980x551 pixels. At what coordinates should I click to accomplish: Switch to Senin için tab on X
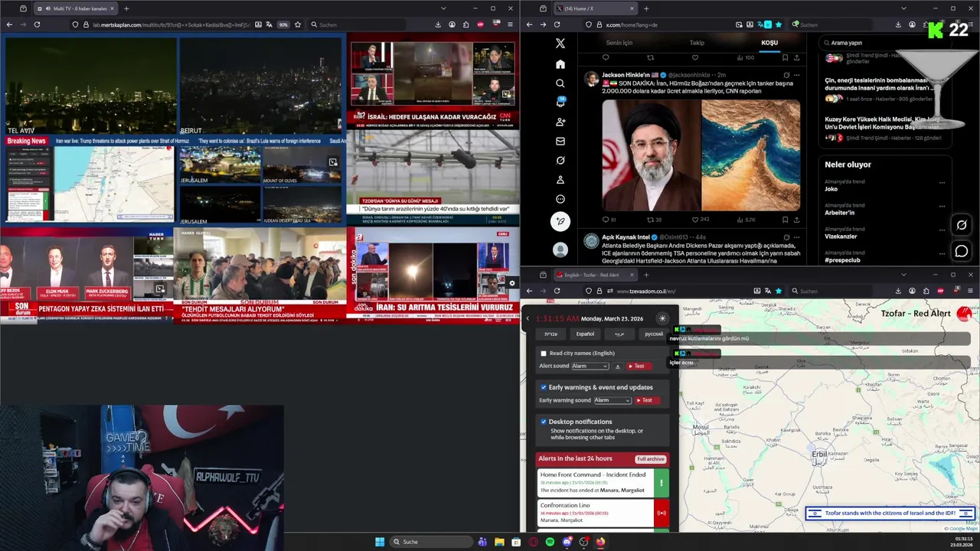point(619,43)
